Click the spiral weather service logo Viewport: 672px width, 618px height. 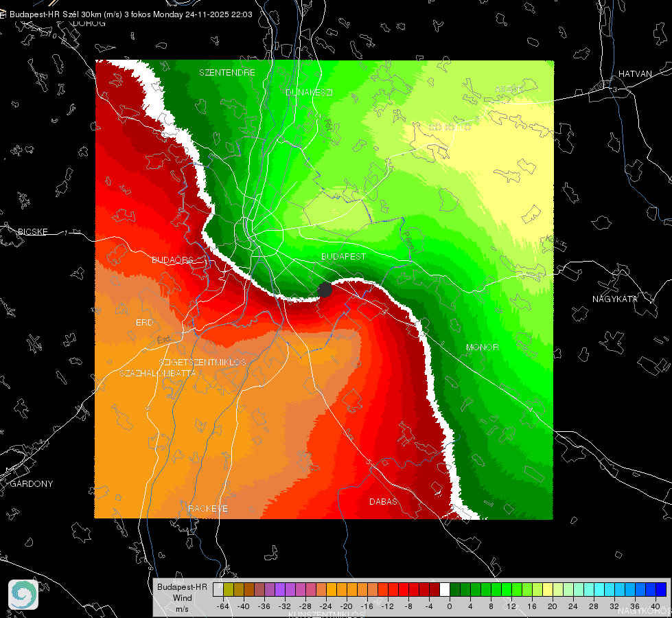coord(23,595)
